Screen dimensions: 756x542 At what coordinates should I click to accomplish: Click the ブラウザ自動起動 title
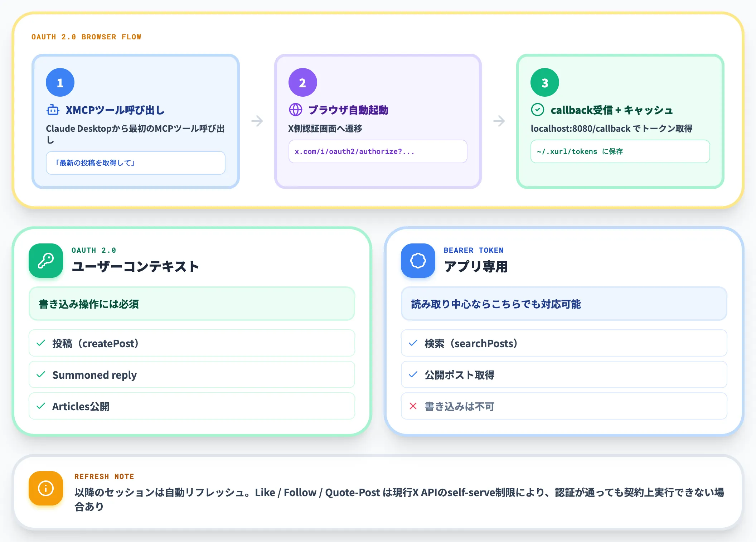[348, 110]
